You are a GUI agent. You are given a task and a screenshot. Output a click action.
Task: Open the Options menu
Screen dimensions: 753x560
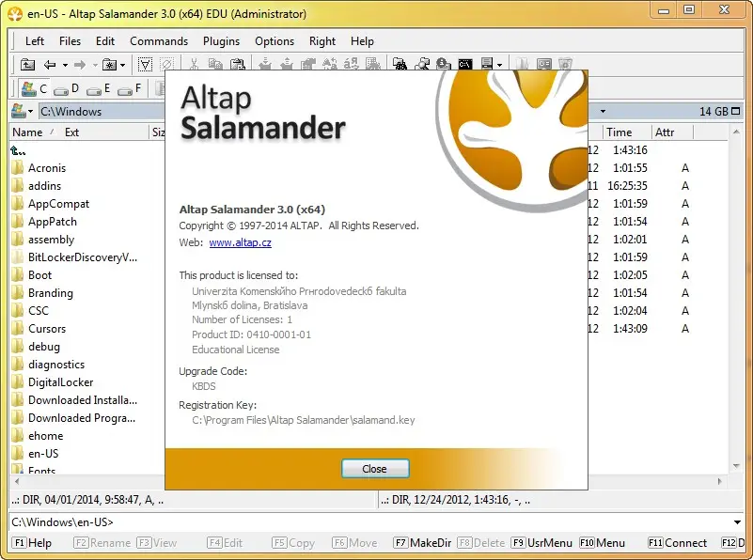[275, 41]
